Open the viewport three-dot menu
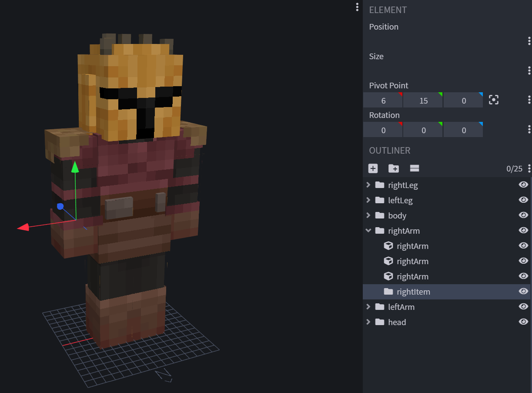532x393 pixels. coord(357,7)
